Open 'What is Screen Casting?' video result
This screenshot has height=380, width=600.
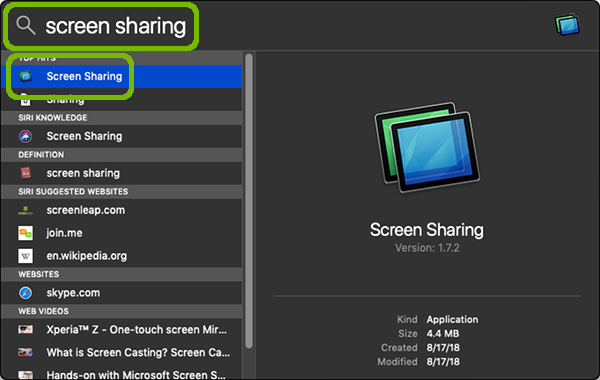[122, 352]
